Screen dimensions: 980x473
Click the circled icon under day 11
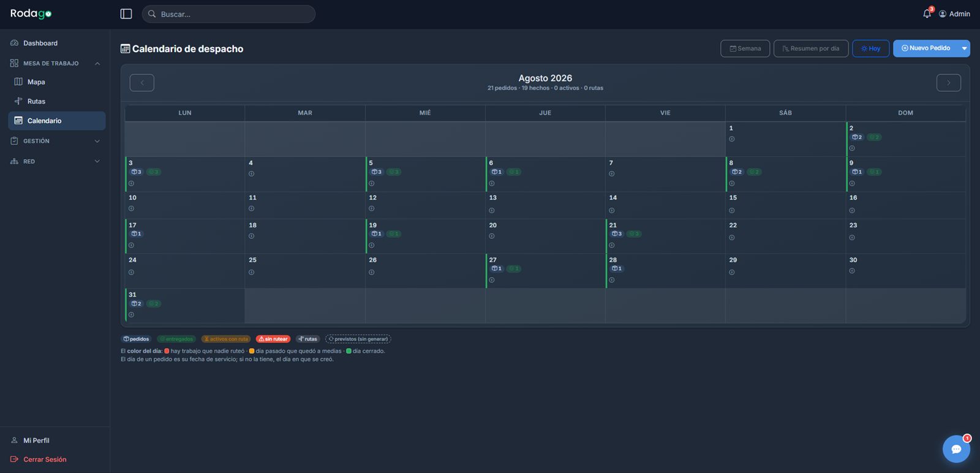tap(251, 209)
